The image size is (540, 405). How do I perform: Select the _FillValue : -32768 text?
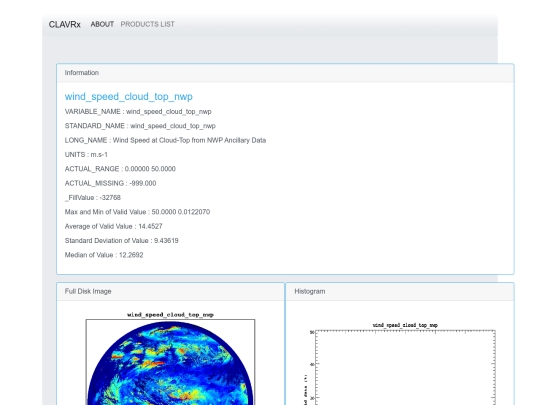pyautogui.click(x=93, y=198)
